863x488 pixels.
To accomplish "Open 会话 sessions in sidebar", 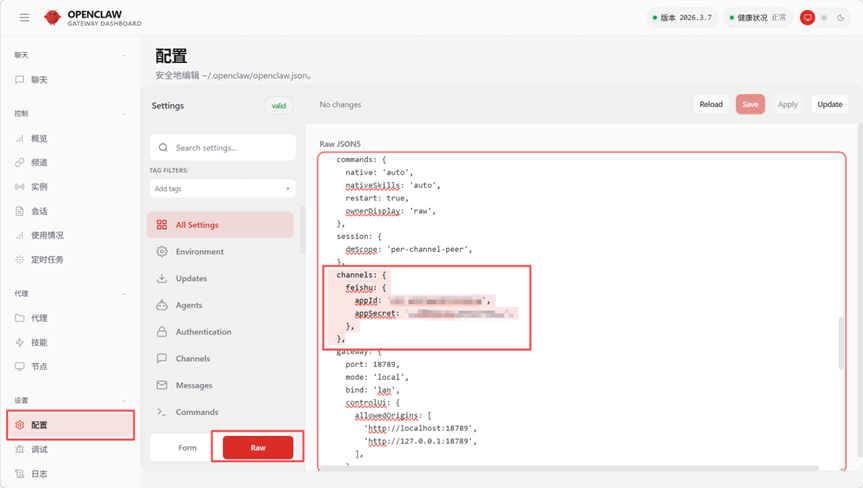I will click(x=70, y=211).
